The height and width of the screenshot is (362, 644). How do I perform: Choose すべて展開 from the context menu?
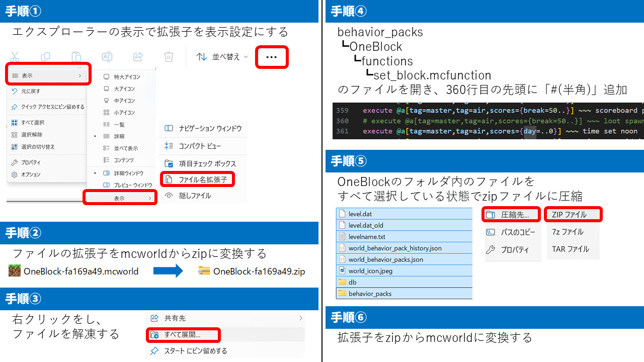point(182,334)
